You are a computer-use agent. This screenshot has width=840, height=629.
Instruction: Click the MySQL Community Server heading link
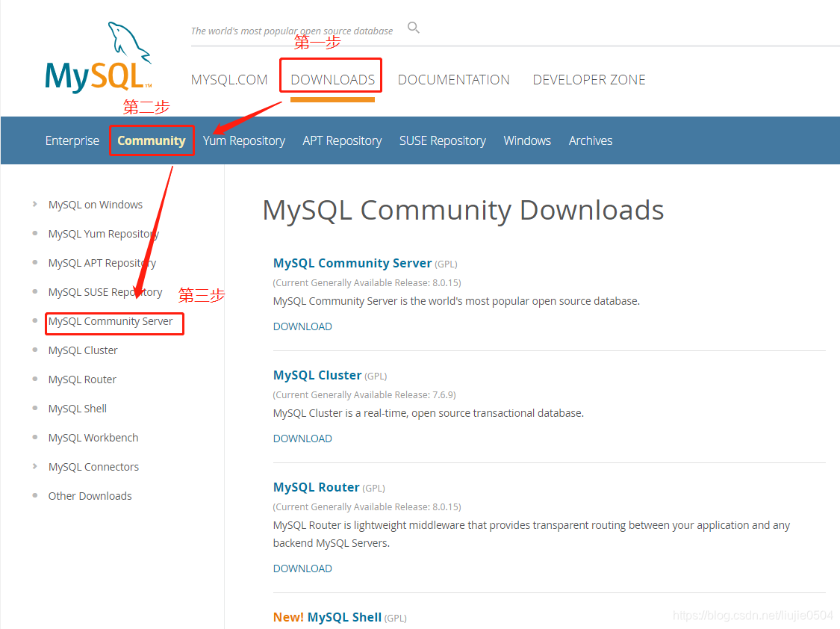pyautogui.click(x=352, y=263)
